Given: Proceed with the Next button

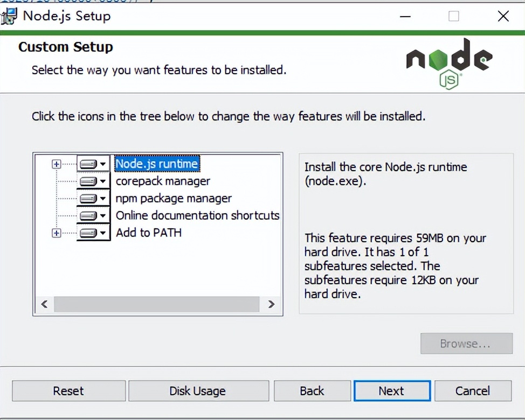Looking at the screenshot, I should coord(392,390).
